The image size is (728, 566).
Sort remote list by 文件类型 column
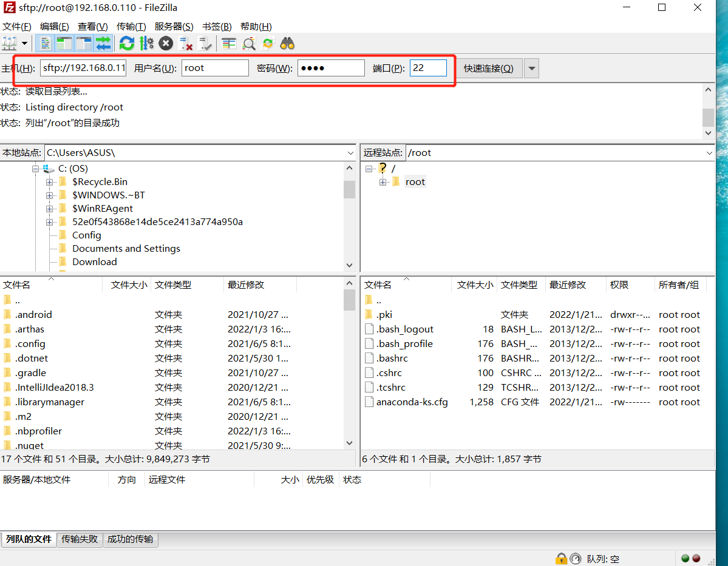(x=521, y=285)
